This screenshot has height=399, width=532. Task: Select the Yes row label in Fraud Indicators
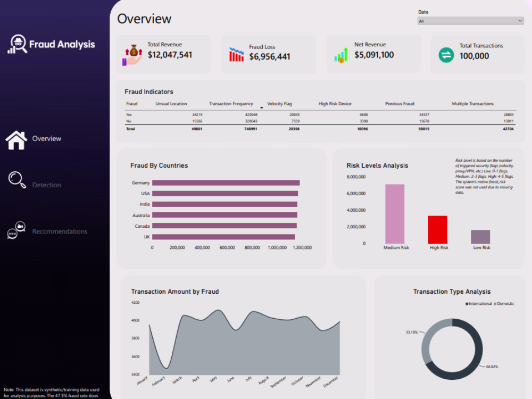pos(129,115)
